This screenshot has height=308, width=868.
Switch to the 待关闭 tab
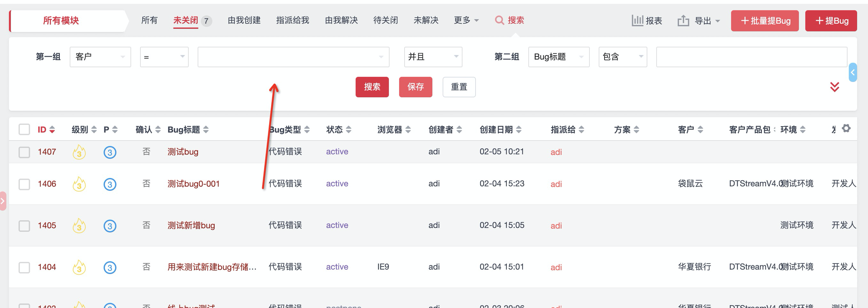click(x=385, y=20)
